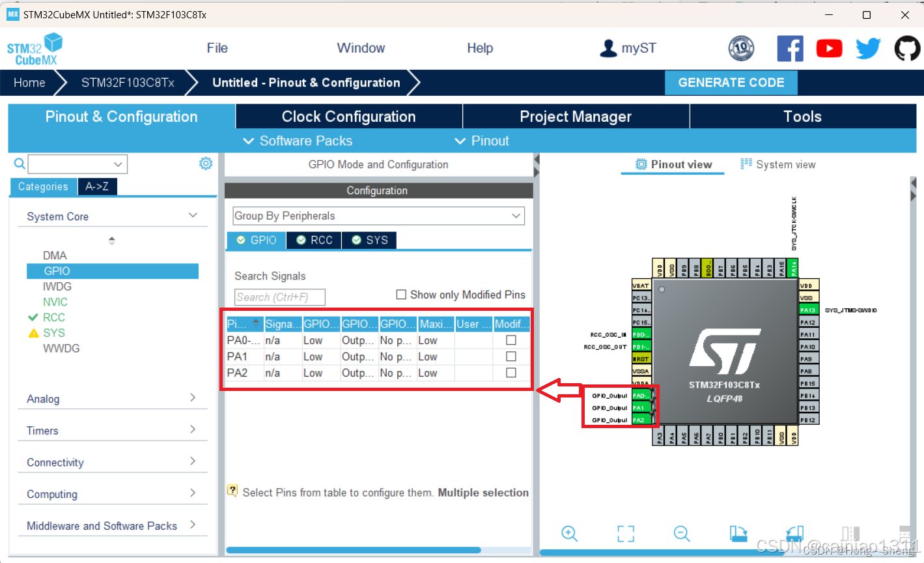Click the PB12 pin on the chip
The image size is (924, 563).
pos(808,420)
